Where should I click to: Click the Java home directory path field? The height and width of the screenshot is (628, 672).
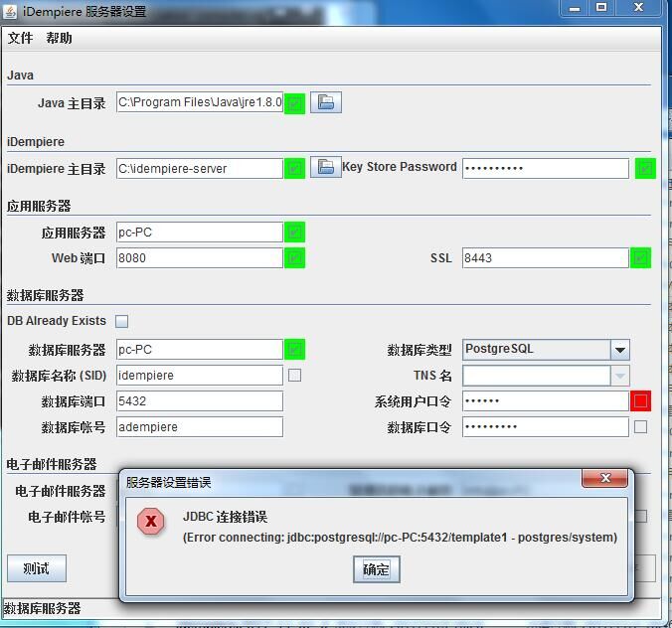(x=200, y=102)
